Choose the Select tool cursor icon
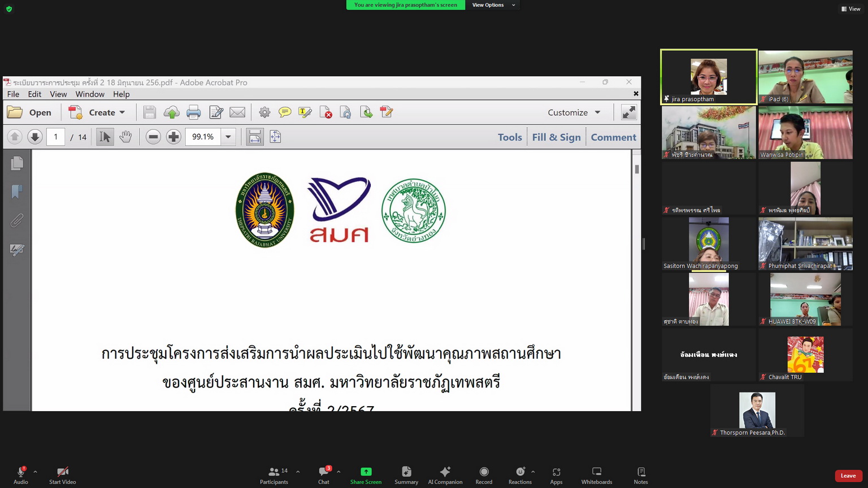The width and height of the screenshot is (868, 488). (105, 137)
